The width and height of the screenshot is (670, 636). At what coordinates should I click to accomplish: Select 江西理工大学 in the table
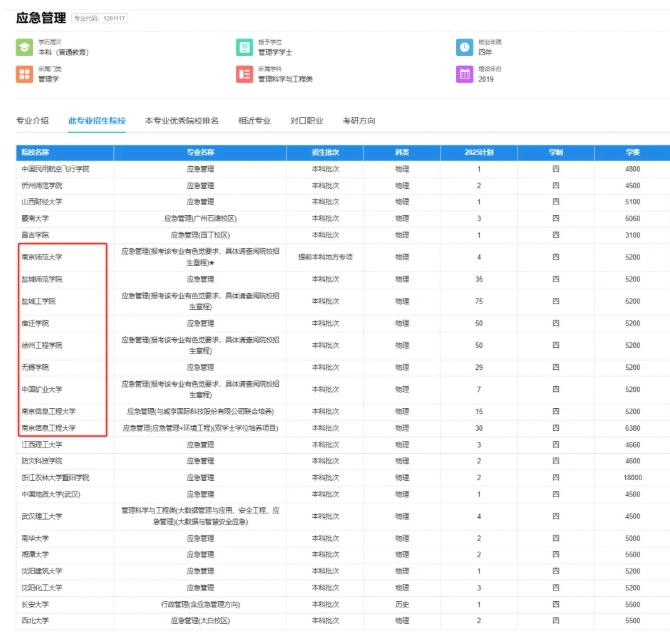(42, 445)
